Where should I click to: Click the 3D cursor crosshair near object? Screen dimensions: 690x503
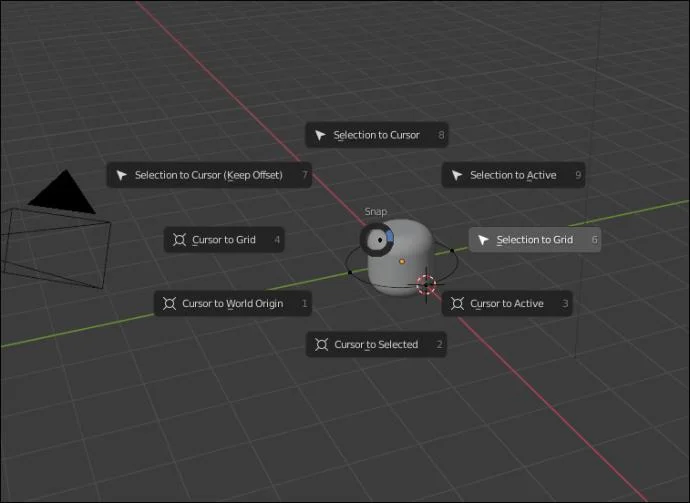click(426, 285)
